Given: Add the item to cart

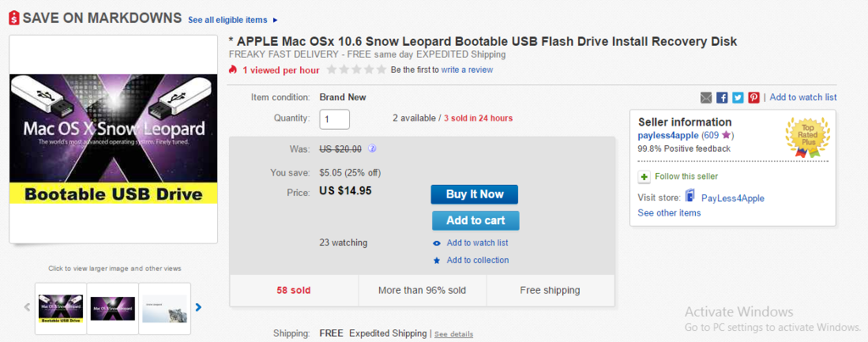Looking at the screenshot, I should (476, 221).
